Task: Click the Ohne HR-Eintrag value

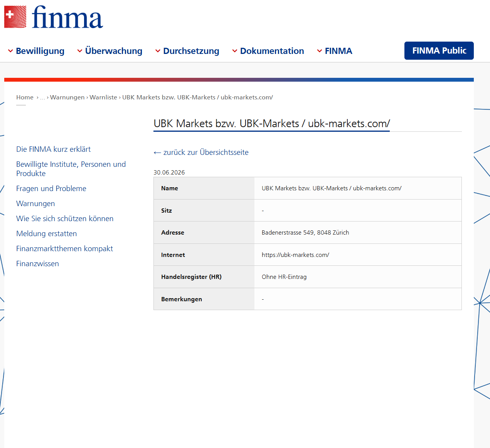Action: [x=284, y=277]
